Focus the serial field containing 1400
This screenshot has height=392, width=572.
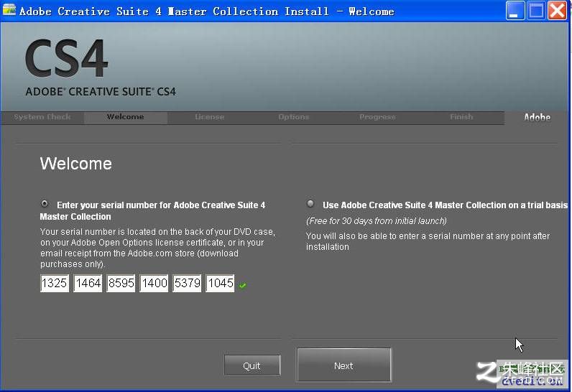pyautogui.click(x=154, y=283)
